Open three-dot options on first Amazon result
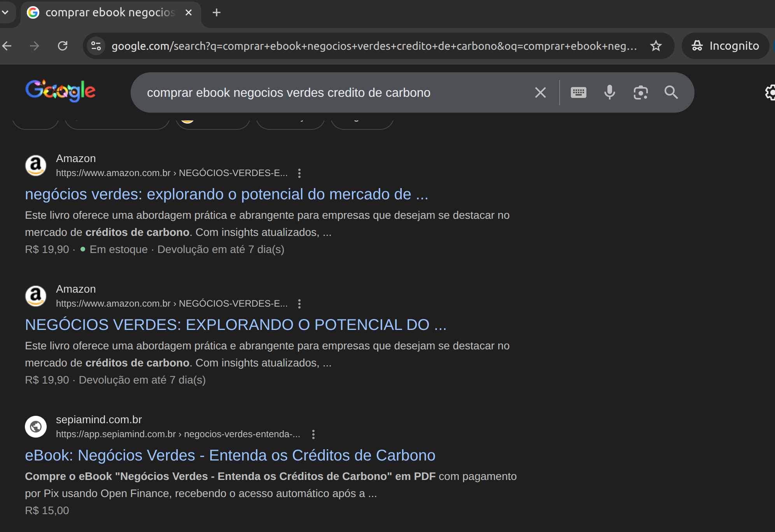Viewport: 775px width, 532px height. 299,173
